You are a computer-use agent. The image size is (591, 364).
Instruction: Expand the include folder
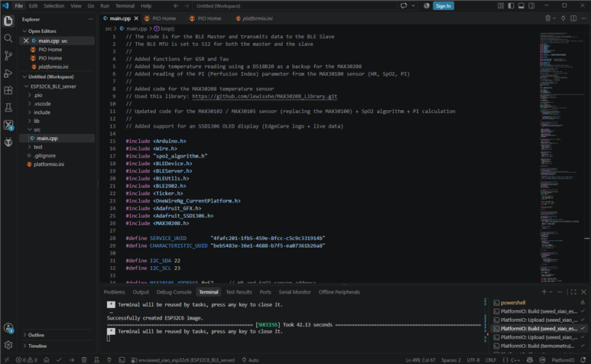42,112
